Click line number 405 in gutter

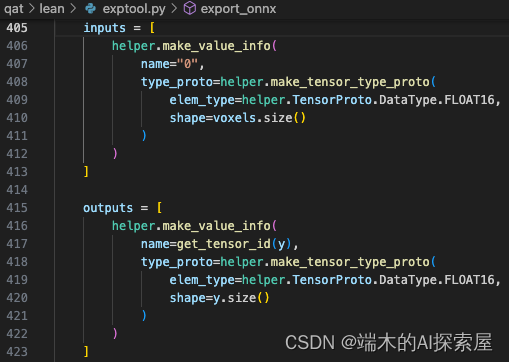pos(17,28)
